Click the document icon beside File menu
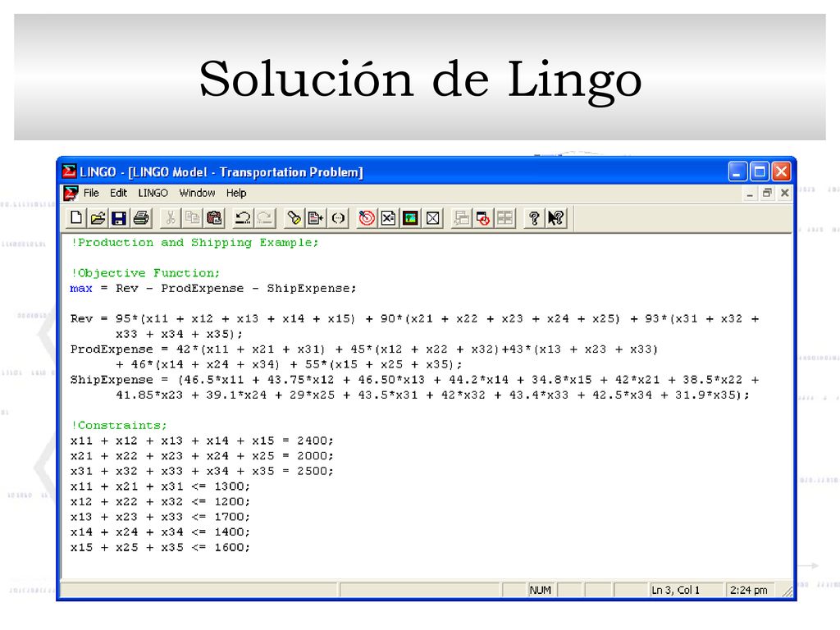Viewport: 840px width, 630px height. [x=71, y=193]
